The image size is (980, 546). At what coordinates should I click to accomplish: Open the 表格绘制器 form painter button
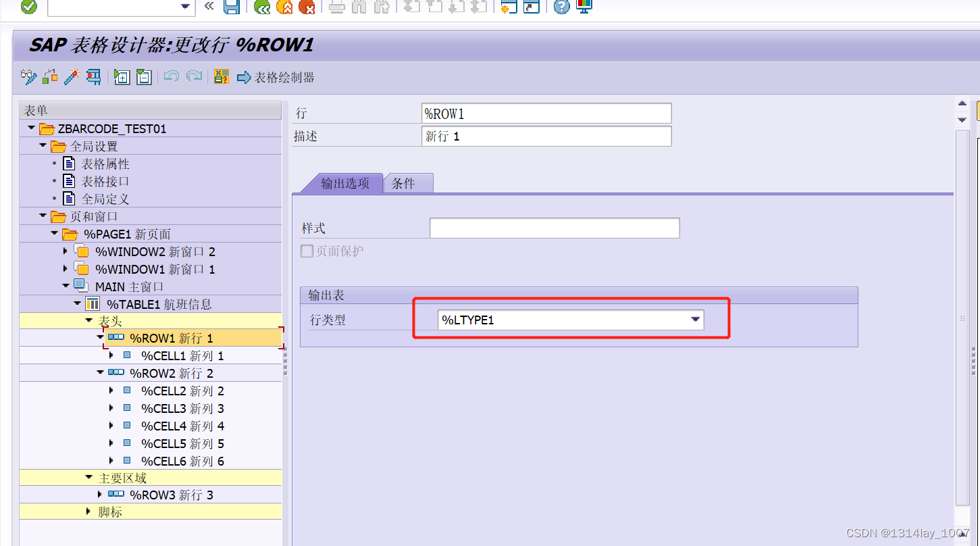tap(276, 77)
